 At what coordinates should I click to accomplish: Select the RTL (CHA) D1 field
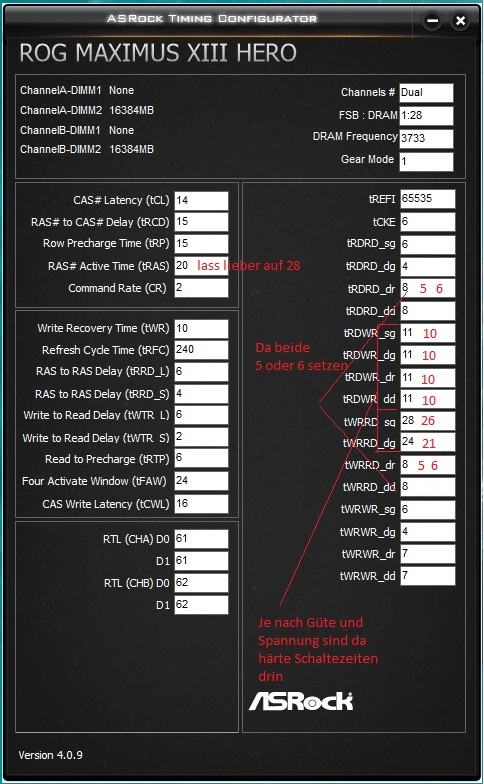[202, 561]
